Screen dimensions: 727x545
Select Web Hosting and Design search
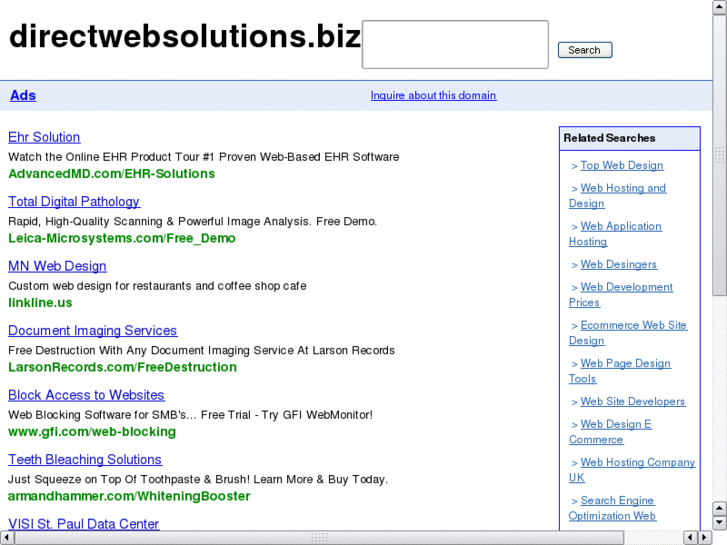[618, 196]
